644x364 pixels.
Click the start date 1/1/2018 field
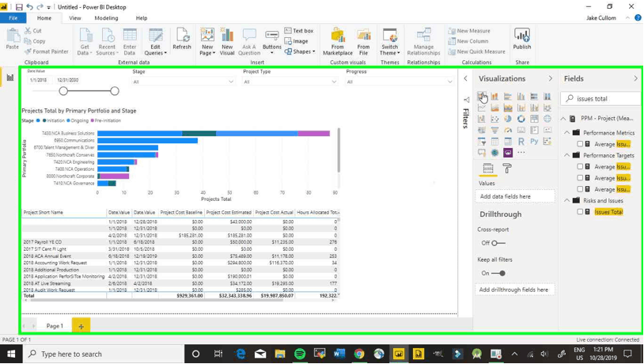[x=39, y=80]
